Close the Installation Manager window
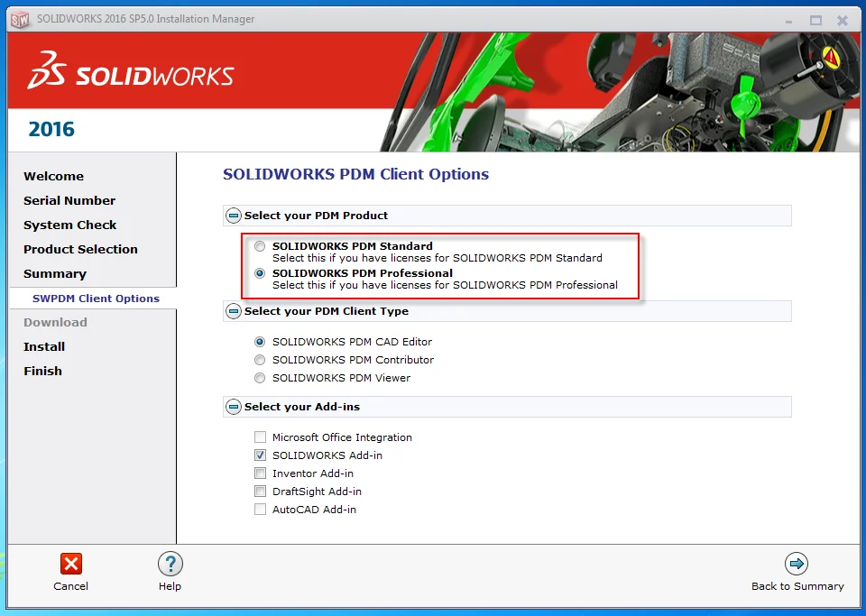 point(843,21)
